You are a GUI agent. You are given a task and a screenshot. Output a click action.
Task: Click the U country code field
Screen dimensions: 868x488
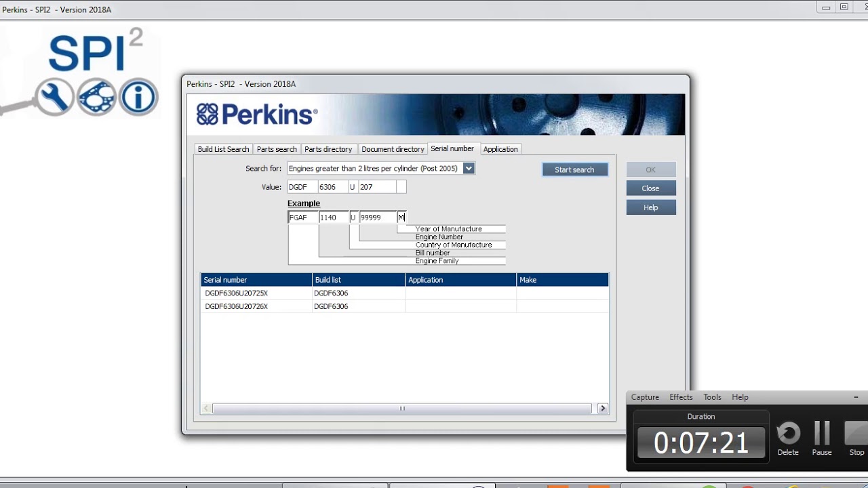pyautogui.click(x=353, y=187)
